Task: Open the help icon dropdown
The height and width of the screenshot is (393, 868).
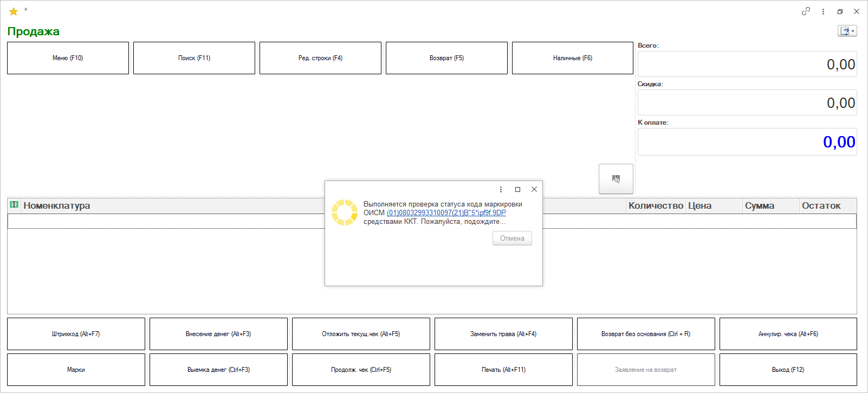Action: coord(847,31)
